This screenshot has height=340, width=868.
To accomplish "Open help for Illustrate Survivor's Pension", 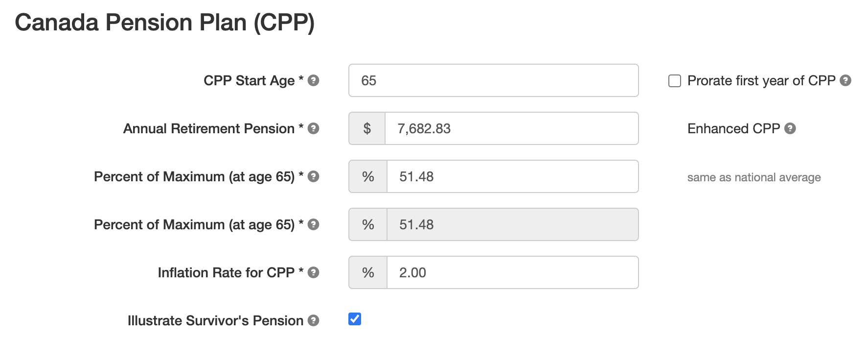I will 313,320.
